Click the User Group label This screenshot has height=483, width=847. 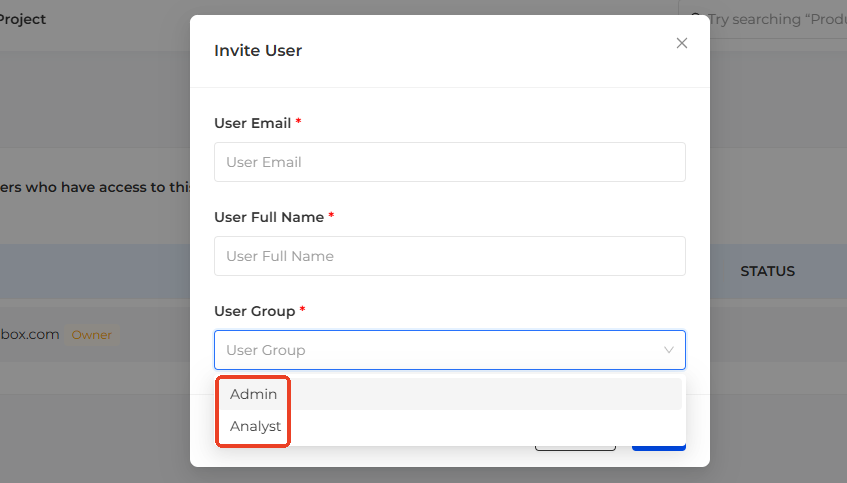point(254,311)
